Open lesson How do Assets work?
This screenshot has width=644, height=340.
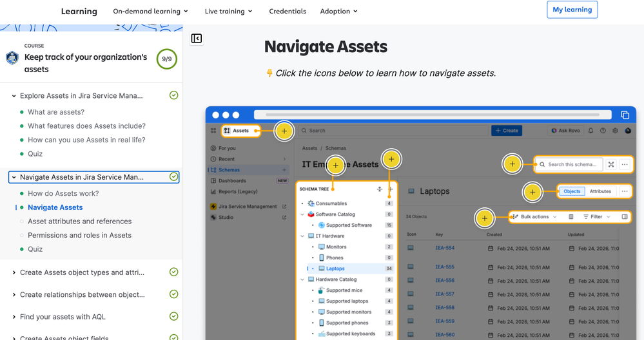[63, 193]
